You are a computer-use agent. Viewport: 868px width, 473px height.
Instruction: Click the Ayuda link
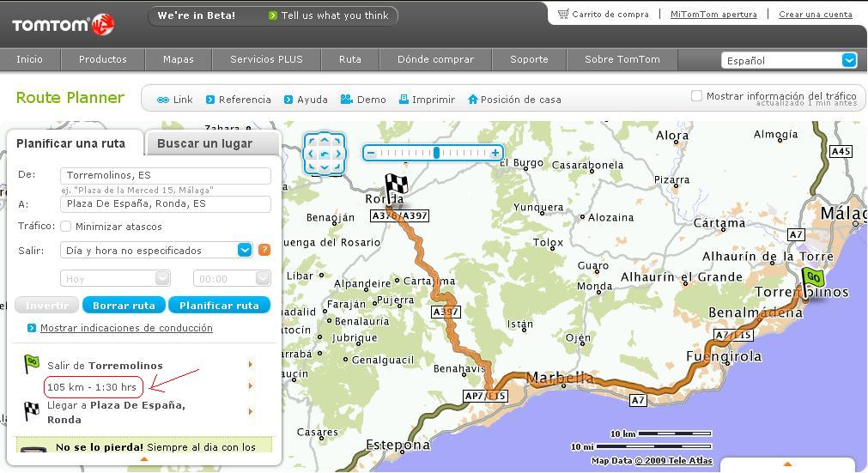313,100
